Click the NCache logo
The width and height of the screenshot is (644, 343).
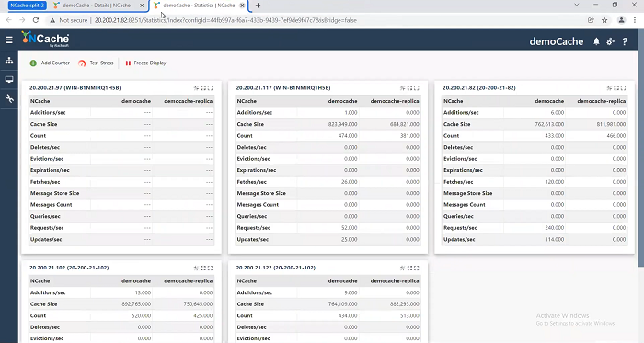[x=46, y=40]
